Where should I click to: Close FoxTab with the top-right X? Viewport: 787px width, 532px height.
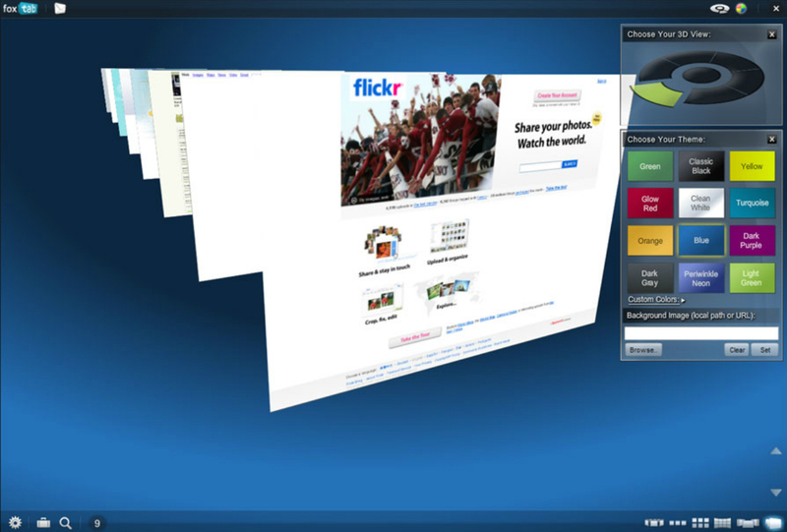click(x=775, y=8)
